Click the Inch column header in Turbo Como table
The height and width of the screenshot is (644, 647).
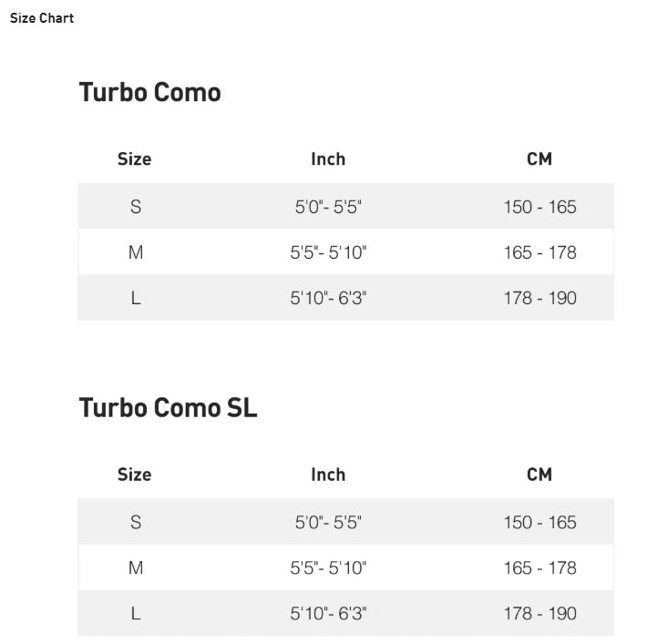(328, 158)
